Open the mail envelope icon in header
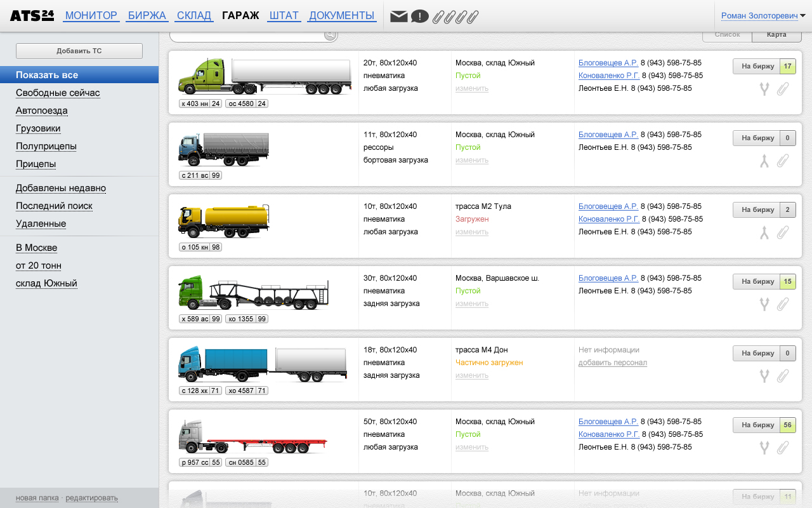The width and height of the screenshot is (812, 508). [398, 17]
